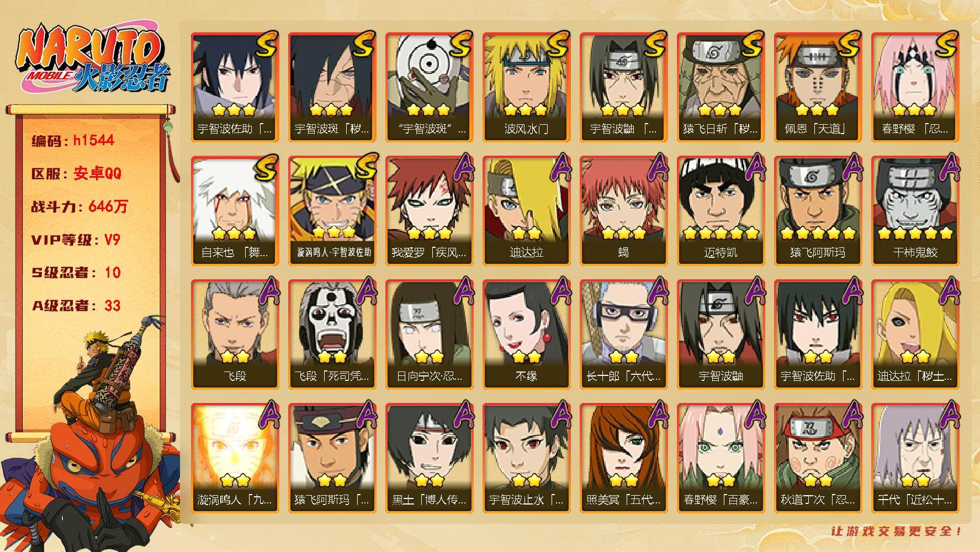This screenshot has width=980, height=552.
Task: Choose the 蝎 character card
Action: [x=623, y=210]
